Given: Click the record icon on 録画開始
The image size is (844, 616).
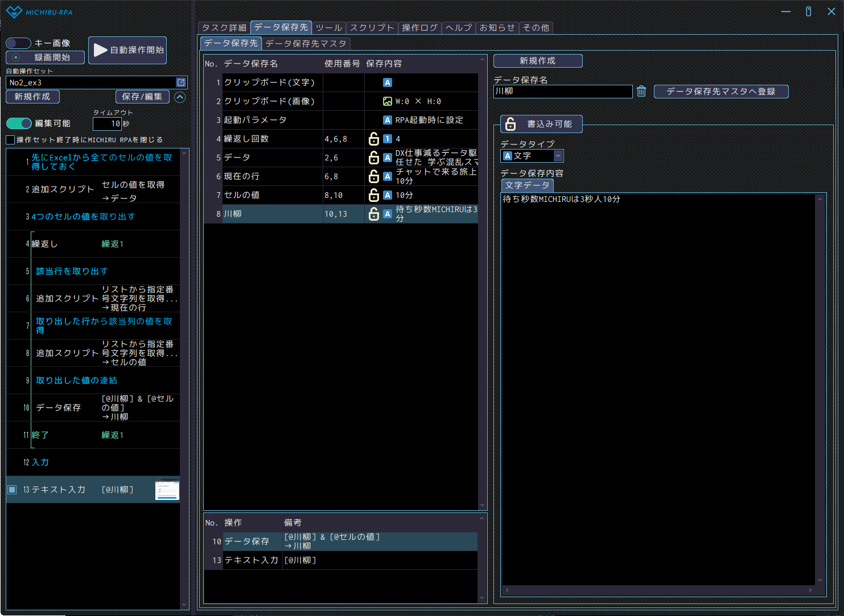Looking at the screenshot, I should pyautogui.click(x=16, y=57).
